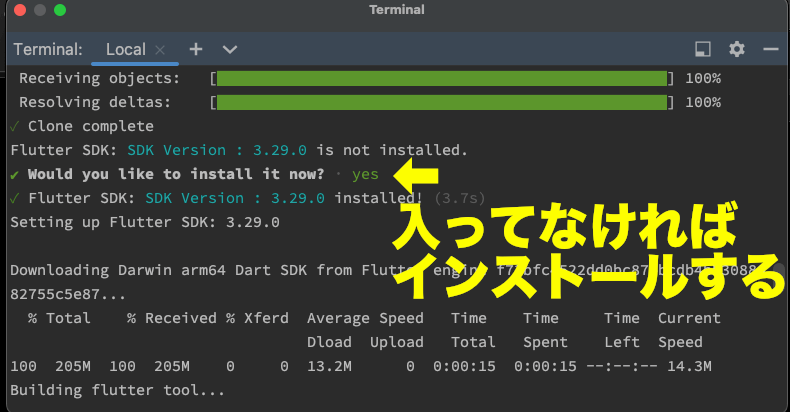Click the '(3.7s)' elapsed time text
Viewport: 790px width, 412px height.
(459, 198)
